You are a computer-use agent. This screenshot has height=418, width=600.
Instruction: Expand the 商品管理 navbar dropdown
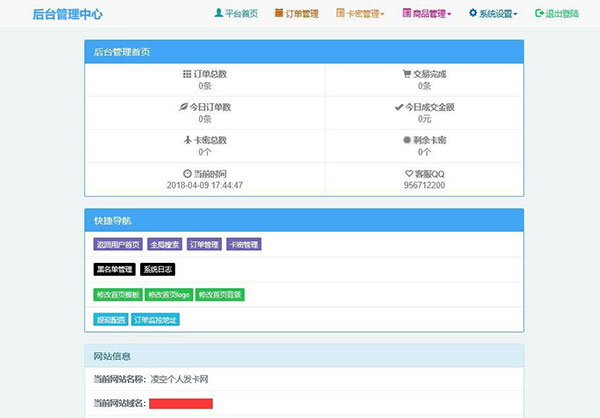427,13
